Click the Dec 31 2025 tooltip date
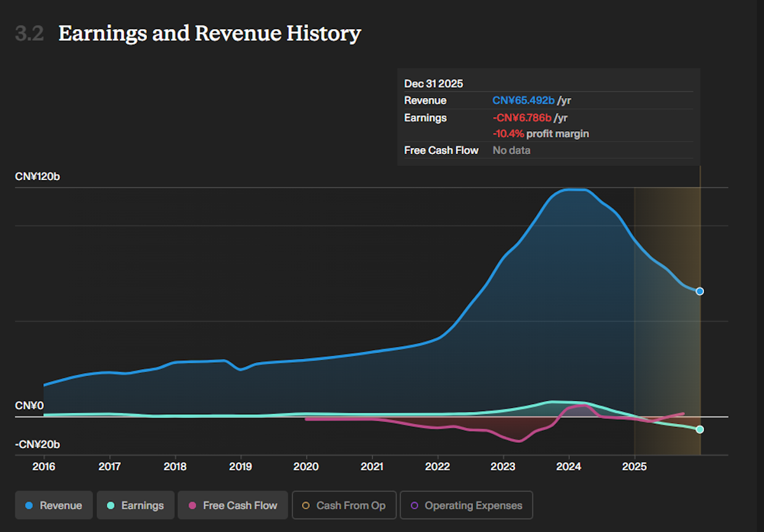The width and height of the screenshot is (764, 532). click(x=434, y=83)
